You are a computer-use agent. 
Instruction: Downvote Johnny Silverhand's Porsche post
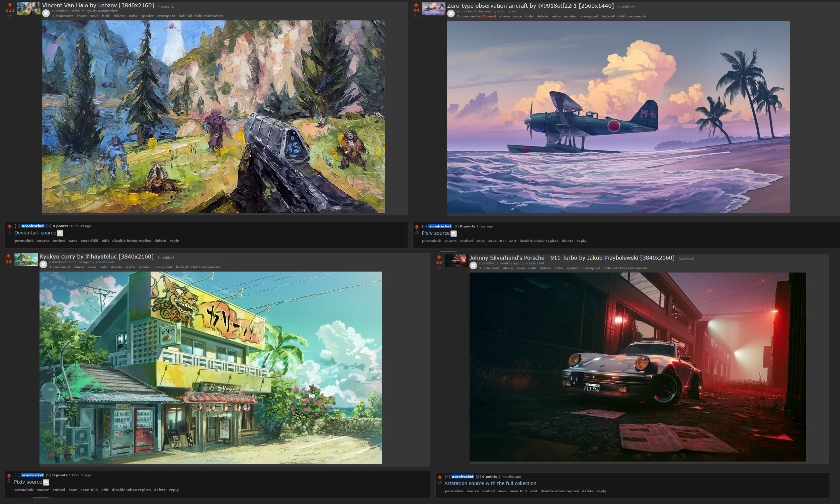(x=439, y=268)
